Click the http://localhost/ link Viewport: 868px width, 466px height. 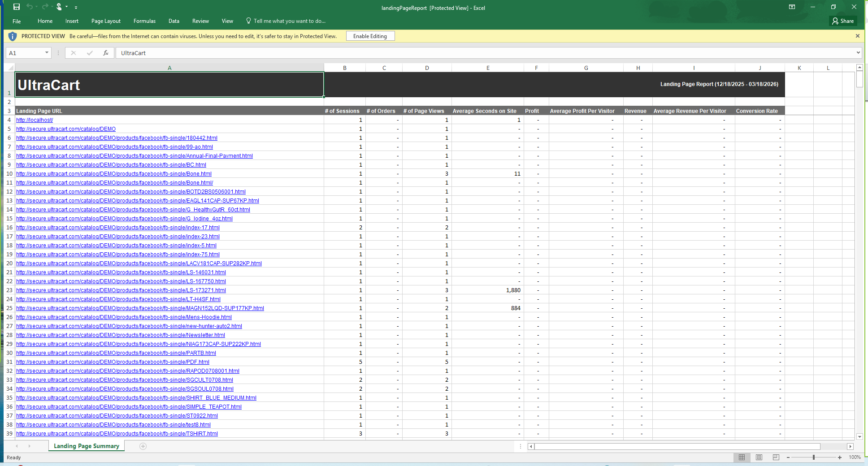tap(35, 120)
